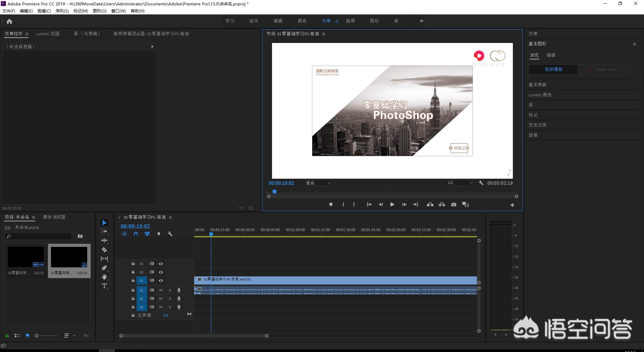Screen dimensions: 644x352
Task: Open the zoom level 适合 dropdown
Action: pos(317,183)
